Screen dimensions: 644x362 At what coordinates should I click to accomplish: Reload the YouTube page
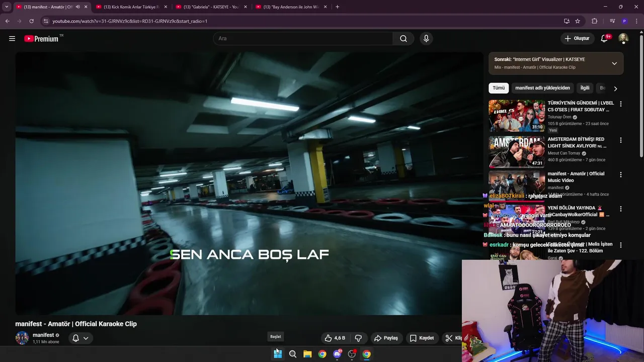pos(31,21)
